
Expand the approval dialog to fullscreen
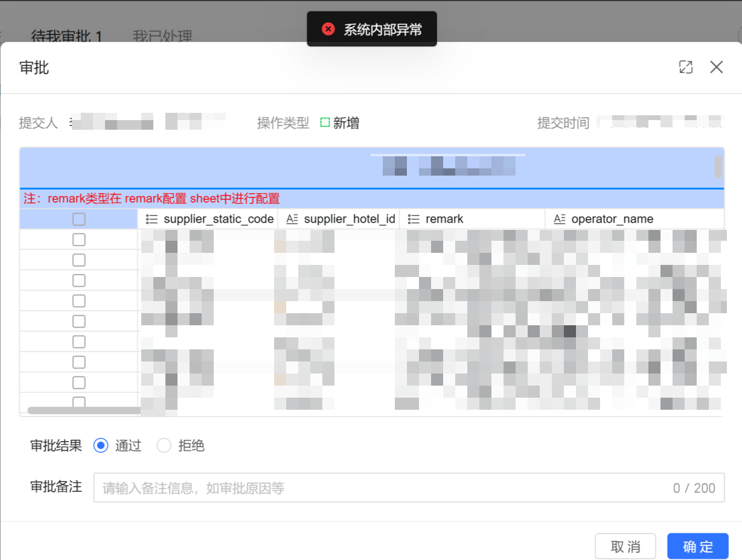(685, 67)
